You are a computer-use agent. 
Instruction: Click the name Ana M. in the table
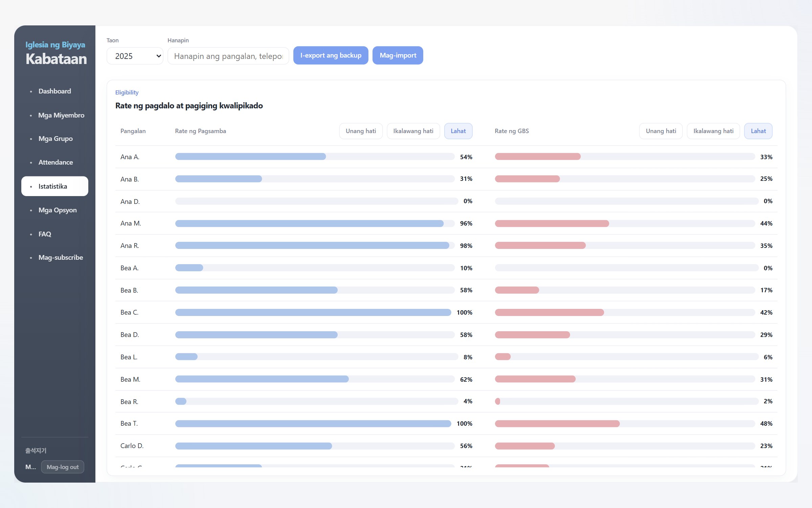coord(131,224)
